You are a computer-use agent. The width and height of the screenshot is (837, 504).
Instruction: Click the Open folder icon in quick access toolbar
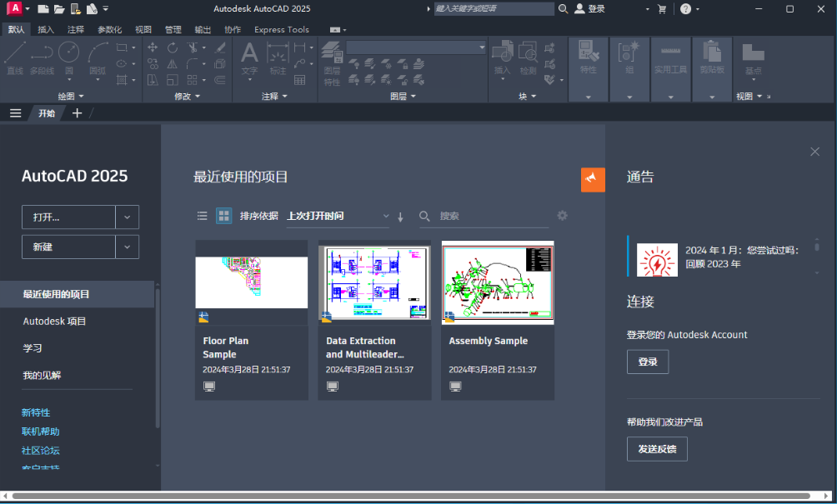click(x=59, y=8)
